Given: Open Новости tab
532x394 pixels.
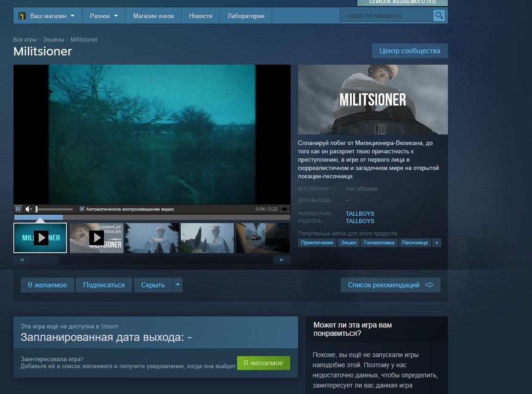Looking at the screenshot, I should click(x=201, y=16).
